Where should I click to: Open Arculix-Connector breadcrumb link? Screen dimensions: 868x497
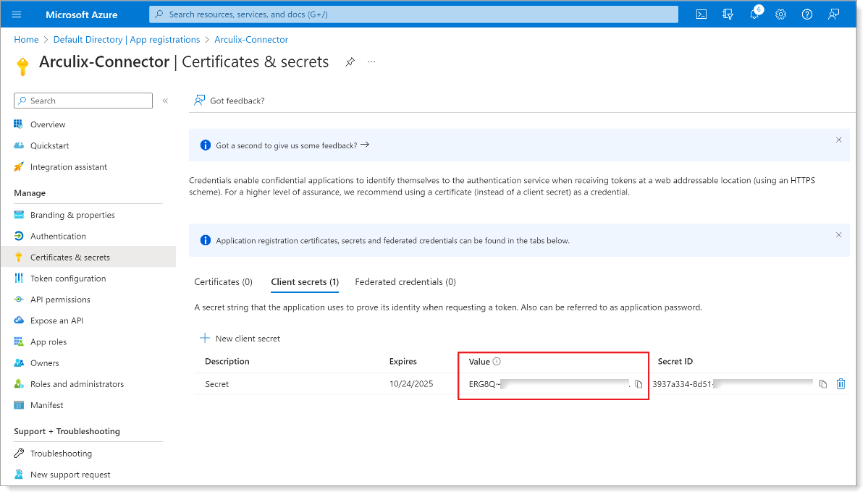251,39
